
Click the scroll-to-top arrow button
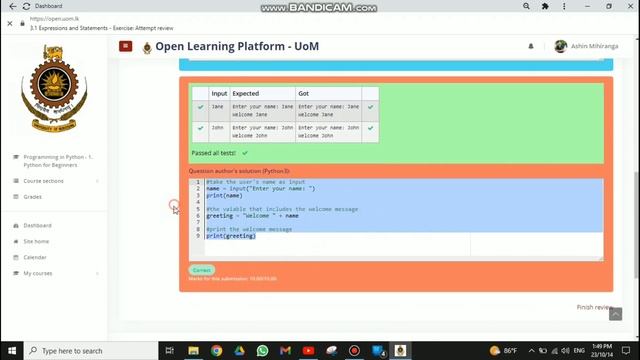[616, 314]
